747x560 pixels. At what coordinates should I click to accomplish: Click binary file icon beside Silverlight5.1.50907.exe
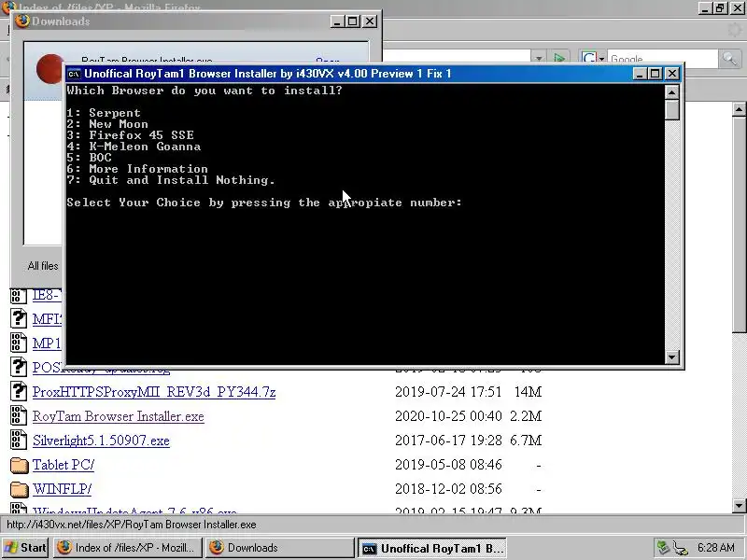pyautogui.click(x=19, y=440)
